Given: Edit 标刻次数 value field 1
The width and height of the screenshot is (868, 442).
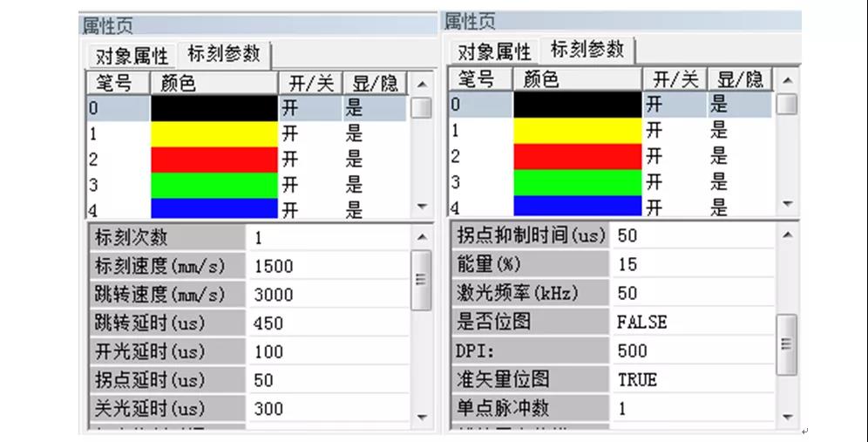Looking at the screenshot, I should (329, 238).
